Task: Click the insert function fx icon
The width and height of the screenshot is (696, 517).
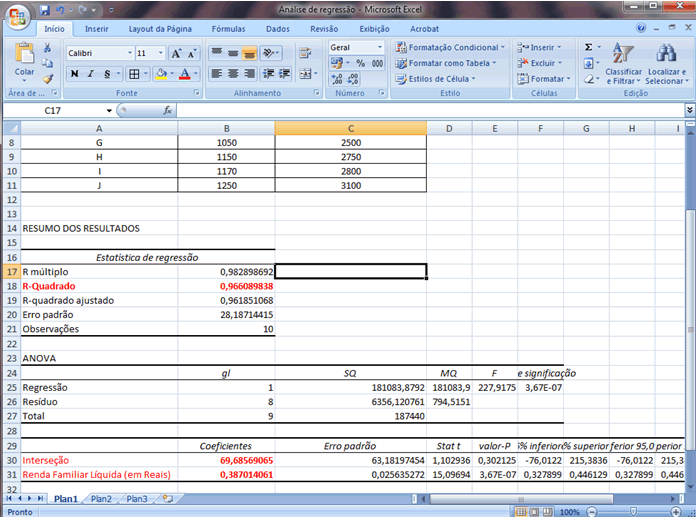Action: (x=168, y=110)
